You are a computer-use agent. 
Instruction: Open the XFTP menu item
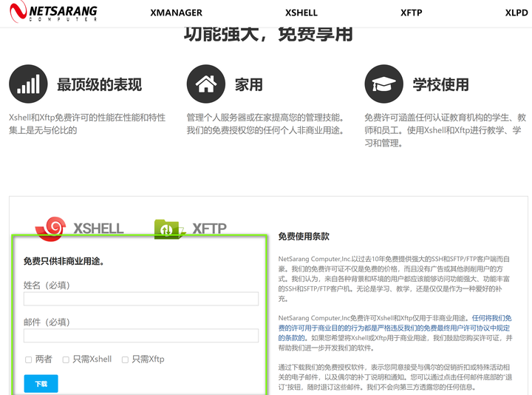pyautogui.click(x=412, y=13)
